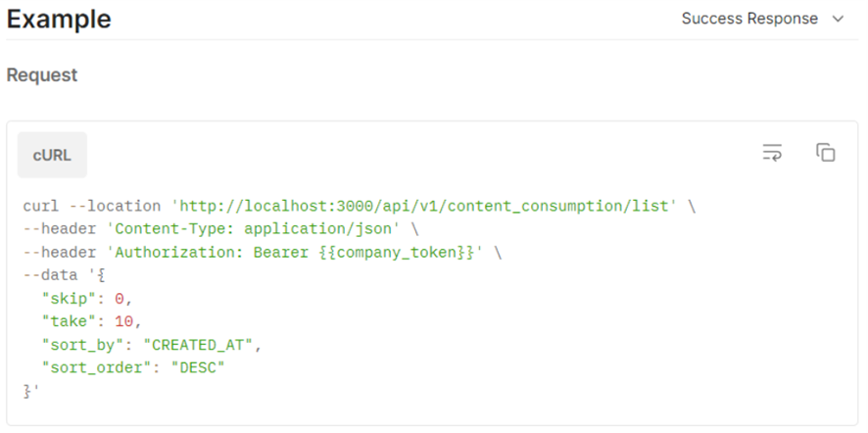The height and width of the screenshot is (433, 868).
Task: Open the Success Response dropdown
Action: (x=761, y=19)
